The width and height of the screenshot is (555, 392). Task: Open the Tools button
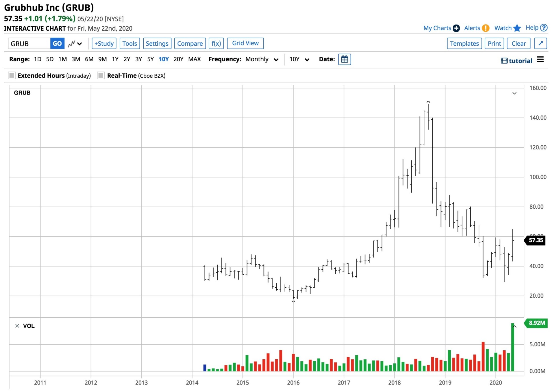[x=129, y=44]
